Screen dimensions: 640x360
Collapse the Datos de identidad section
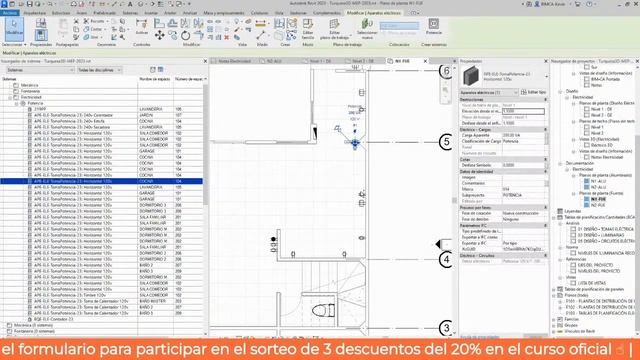[x=545, y=172]
